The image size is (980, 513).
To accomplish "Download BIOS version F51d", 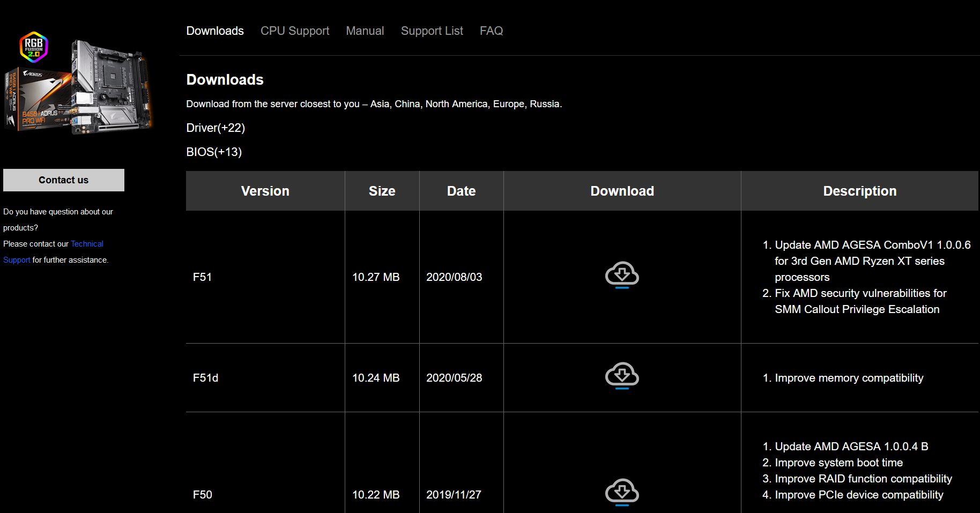I will [622, 376].
